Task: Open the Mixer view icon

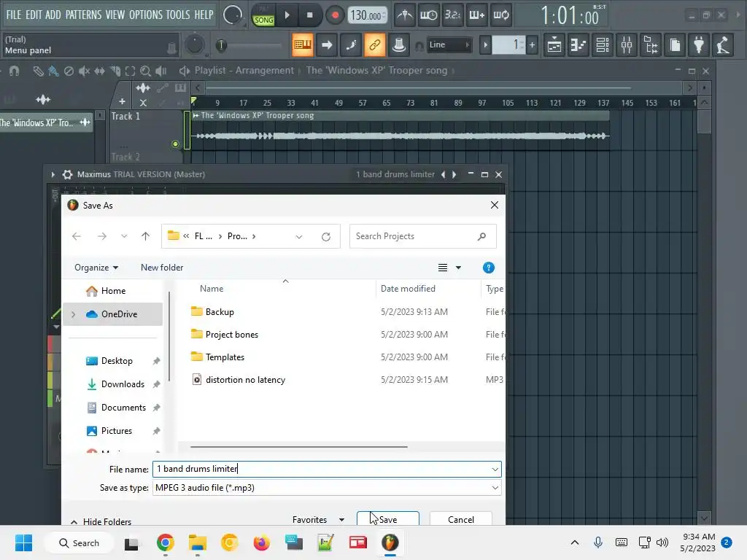Action: pos(627,45)
